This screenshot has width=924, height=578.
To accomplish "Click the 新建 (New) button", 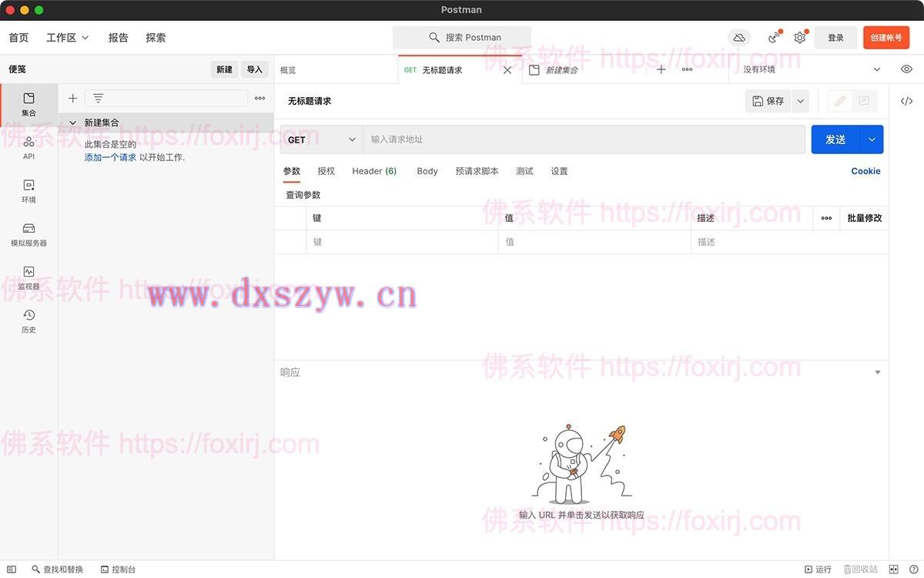I will (224, 69).
